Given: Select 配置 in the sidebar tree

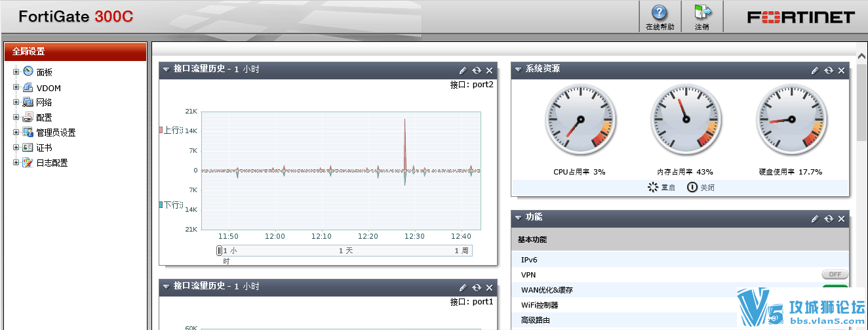Looking at the screenshot, I should (x=45, y=117).
